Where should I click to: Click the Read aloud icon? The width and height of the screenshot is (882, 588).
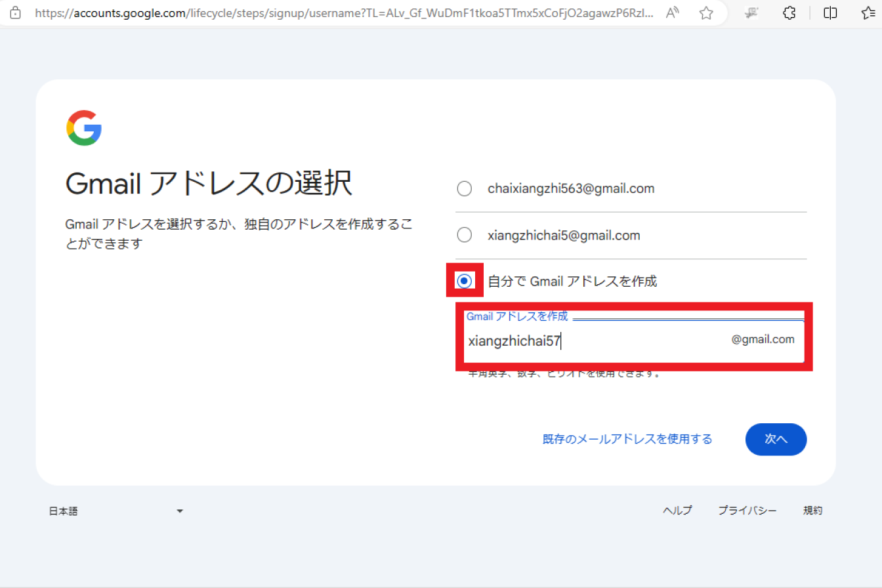[672, 12]
